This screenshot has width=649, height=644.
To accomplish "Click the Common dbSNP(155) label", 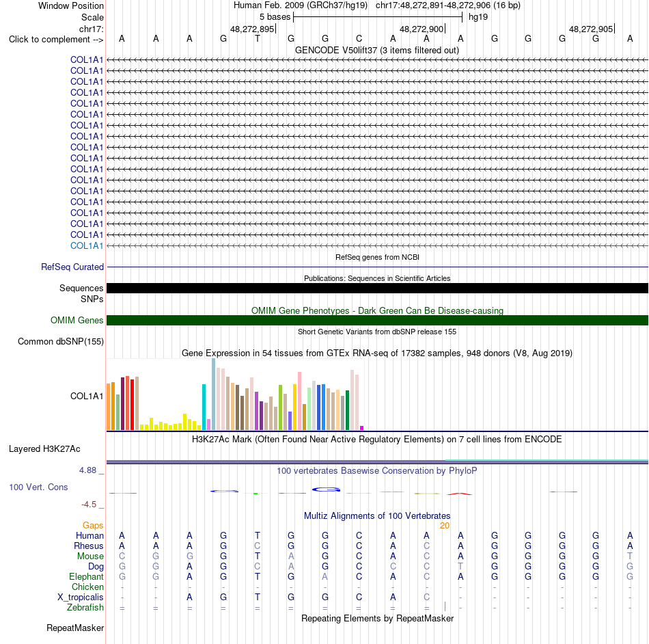I will [x=60, y=342].
